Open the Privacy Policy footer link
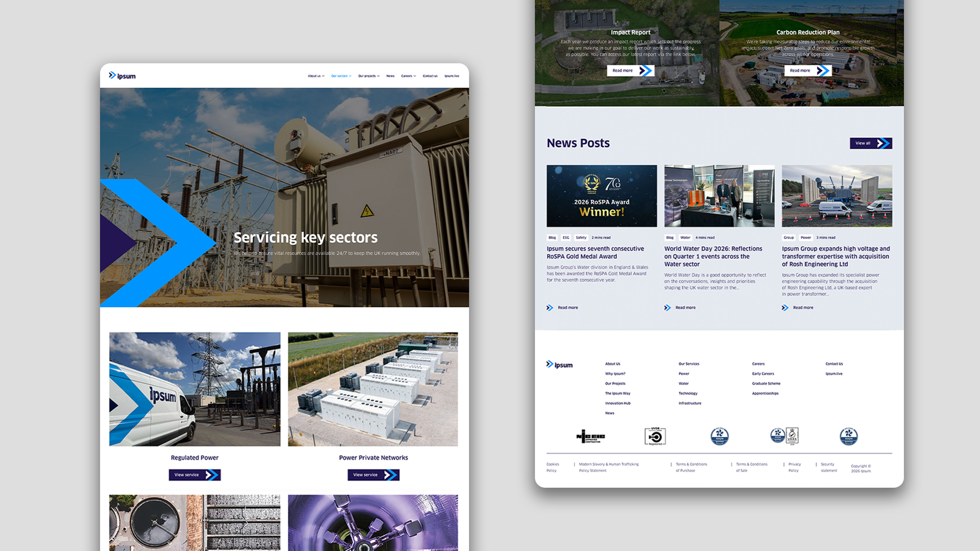 [794, 467]
